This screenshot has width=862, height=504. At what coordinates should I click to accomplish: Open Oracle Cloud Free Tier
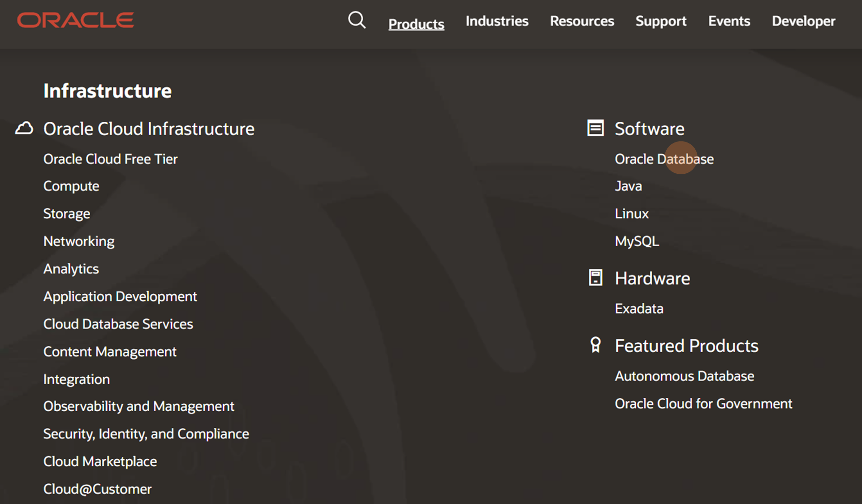pos(110,159)
